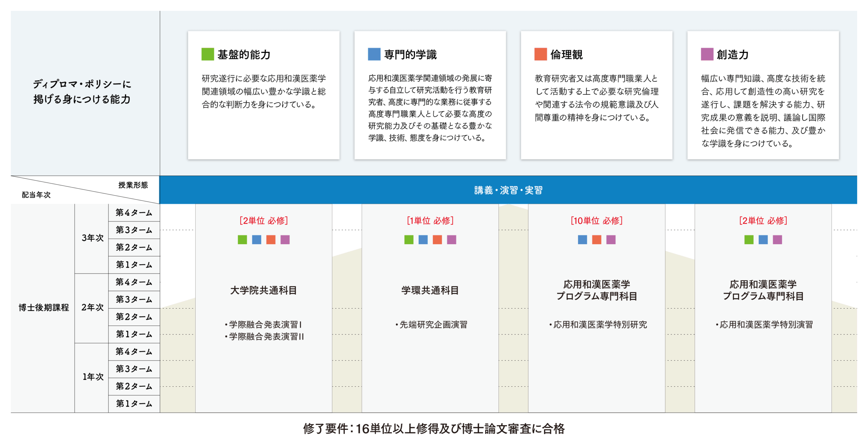Open the 先端研究企画演習 course entry

pos(431,325)
